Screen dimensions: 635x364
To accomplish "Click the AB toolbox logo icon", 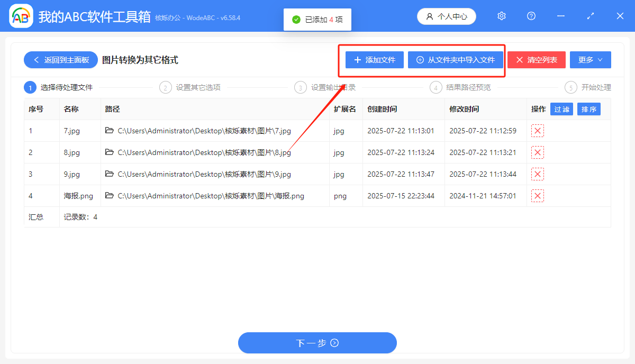I will pos(20,16).
